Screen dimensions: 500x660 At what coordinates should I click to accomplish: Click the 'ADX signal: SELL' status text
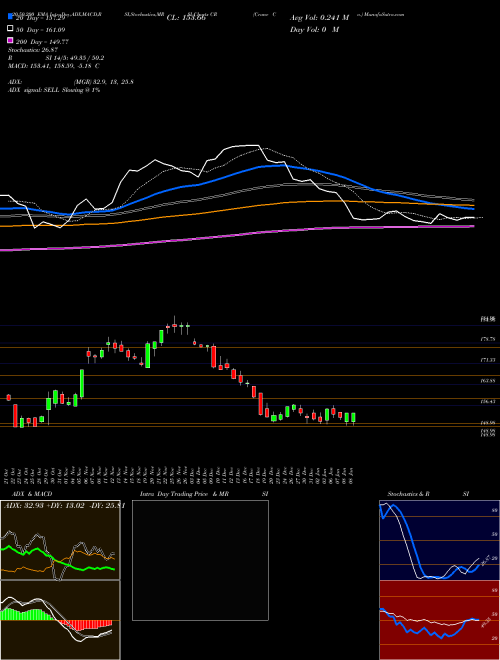[54, 90]
